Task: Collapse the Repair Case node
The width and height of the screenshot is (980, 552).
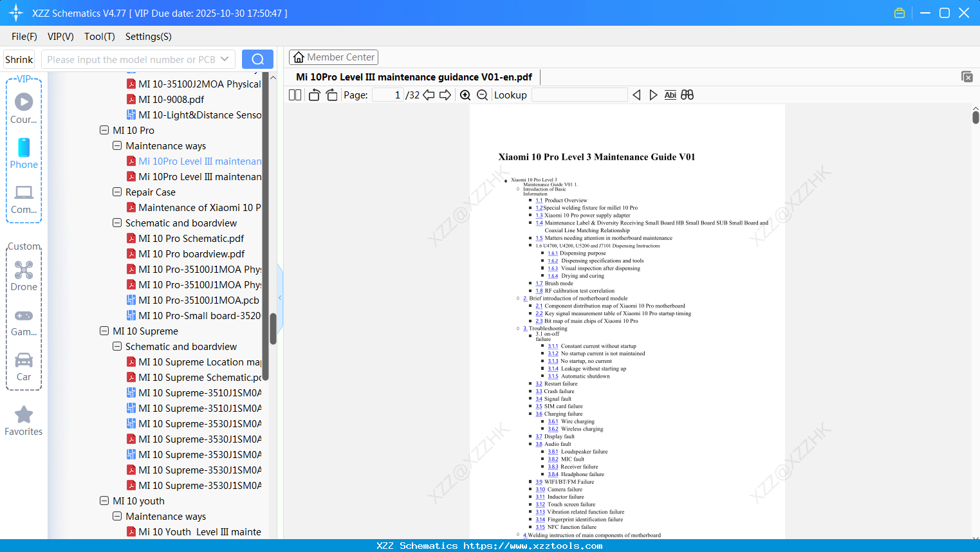Action: click(x=117, y=192)
